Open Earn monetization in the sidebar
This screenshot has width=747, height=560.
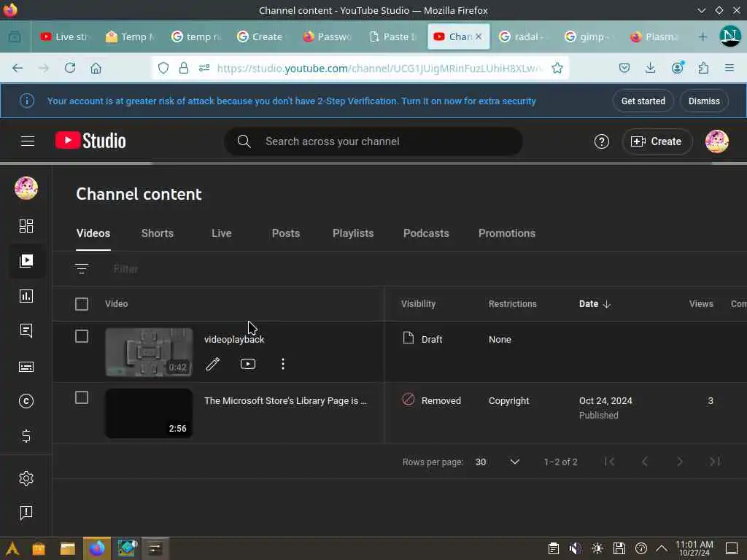[x=26, y=436]
